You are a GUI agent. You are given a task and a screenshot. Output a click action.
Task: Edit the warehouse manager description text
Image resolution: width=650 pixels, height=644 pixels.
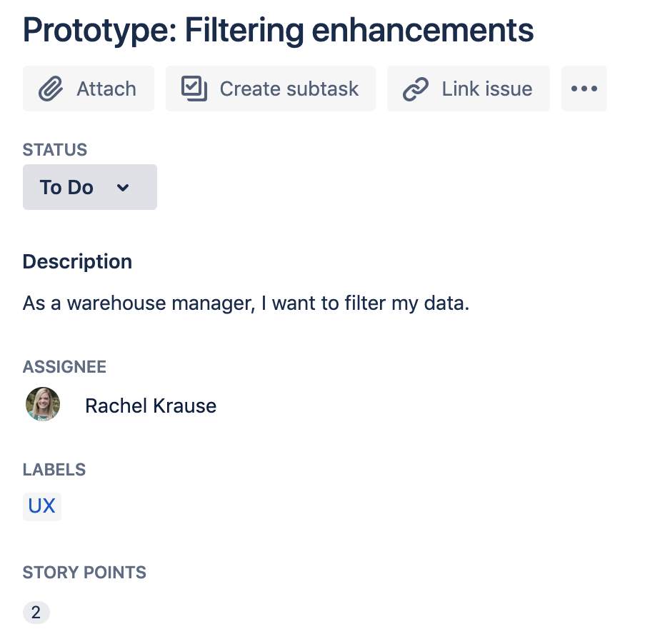pyautogui.click(x=246, y=303)
